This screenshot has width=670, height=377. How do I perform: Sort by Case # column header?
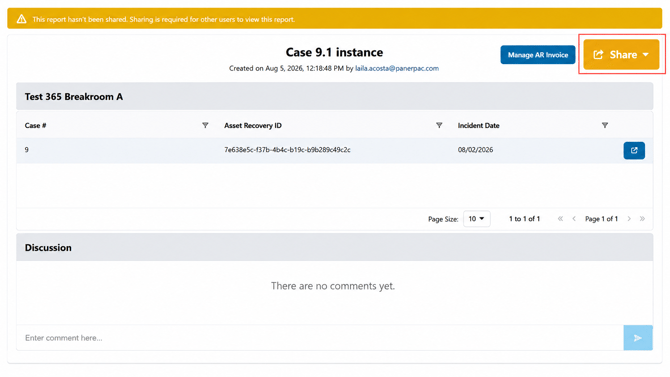click(x=35, y=125)
